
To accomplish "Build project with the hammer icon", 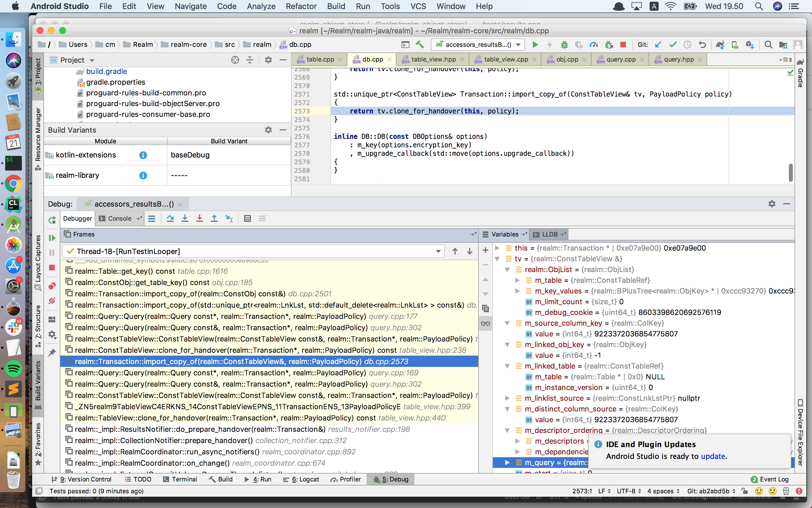I will click(420, 45).
